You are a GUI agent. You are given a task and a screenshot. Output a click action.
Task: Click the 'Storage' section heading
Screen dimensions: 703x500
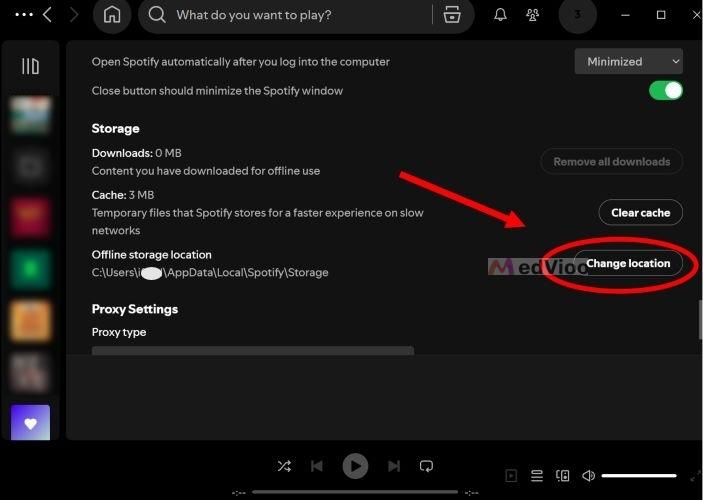[x=115, y=129]
